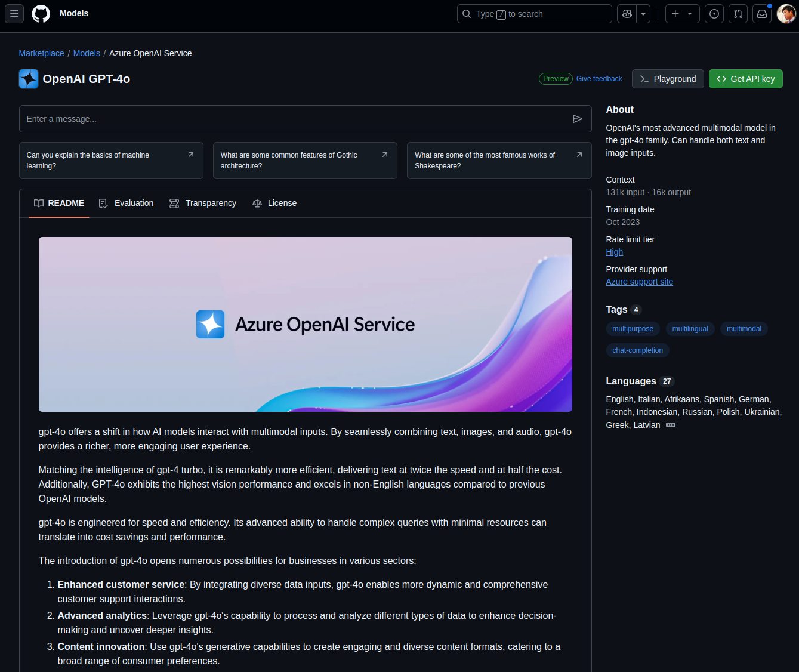Viewport: 799px width, 672px height.
Task: Open the Pull requests icon in header
Action: 738,14
